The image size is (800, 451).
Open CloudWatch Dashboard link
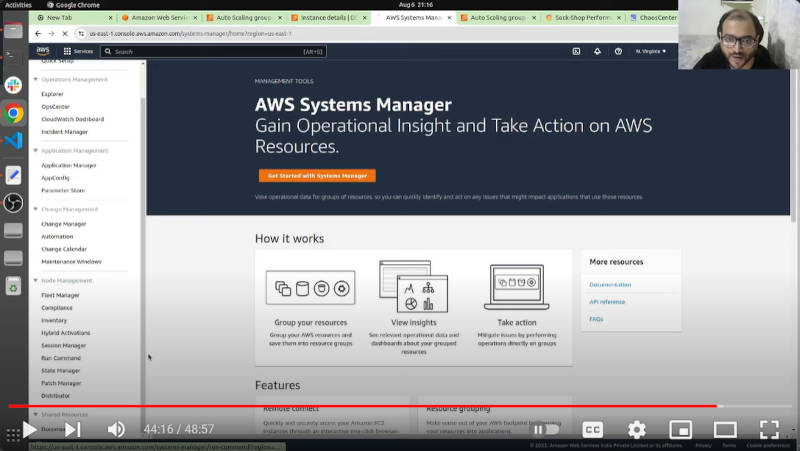pyautogui.click(x=72, y=119)
